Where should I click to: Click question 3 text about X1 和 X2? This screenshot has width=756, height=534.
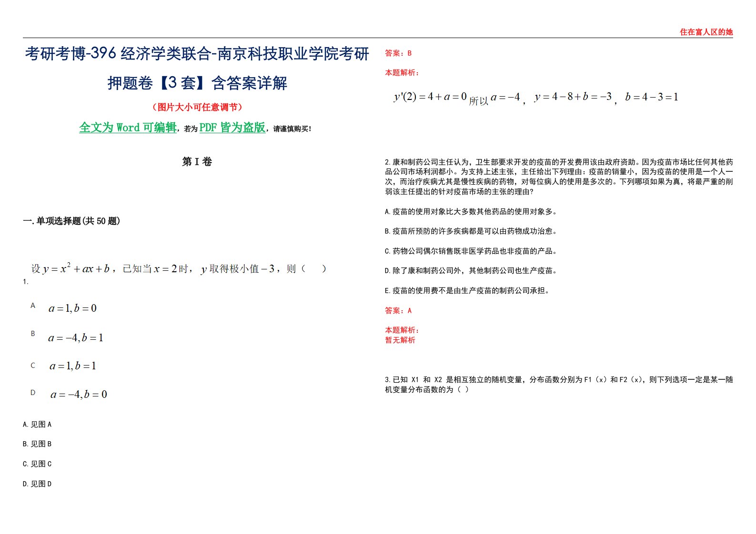point(559,385)
